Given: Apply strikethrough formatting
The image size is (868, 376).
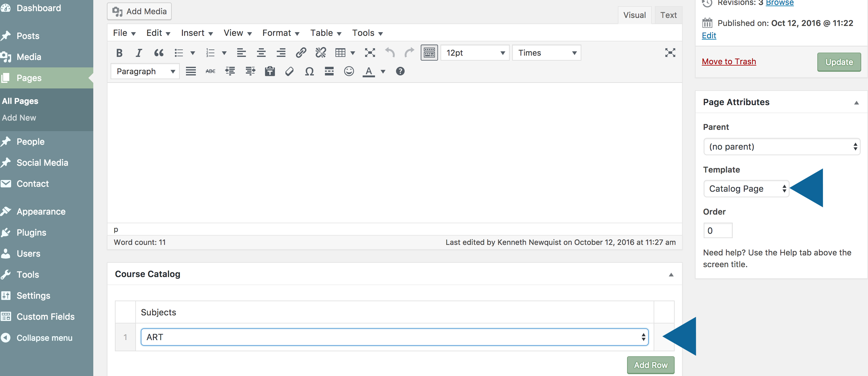Looking at the screenshot, I should click(210, 71).
